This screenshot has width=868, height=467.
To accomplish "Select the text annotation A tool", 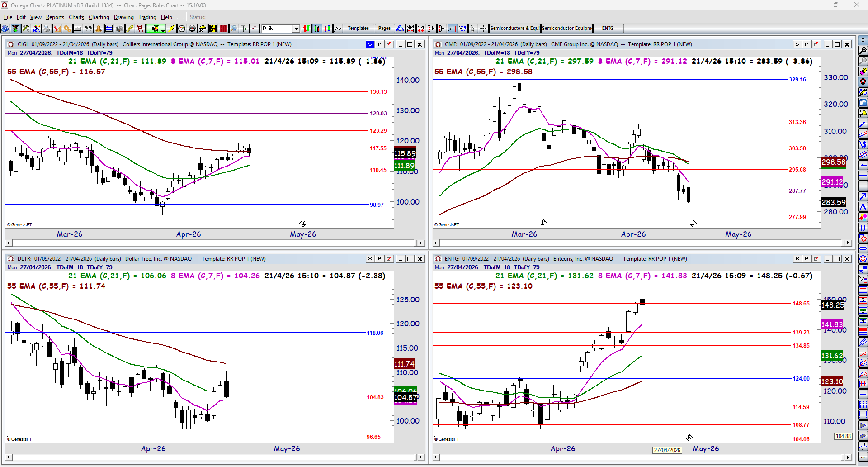I will 863,207.
